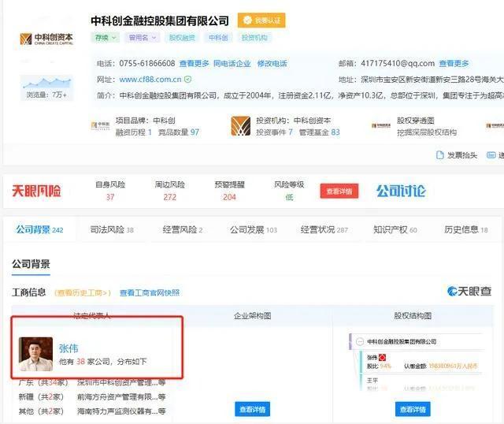Open 竞品数量 97 count

coord(179,132)
